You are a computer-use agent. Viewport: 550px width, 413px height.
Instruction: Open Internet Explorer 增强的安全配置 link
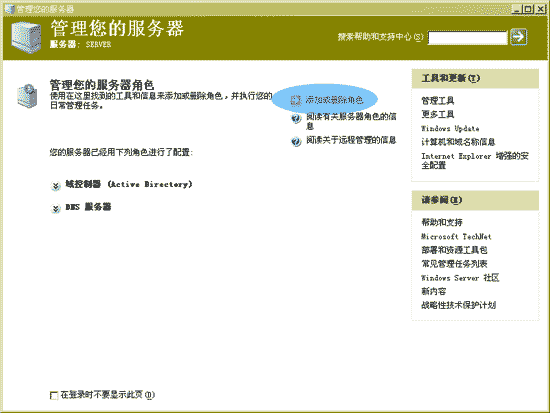click(x=475, y=160)
